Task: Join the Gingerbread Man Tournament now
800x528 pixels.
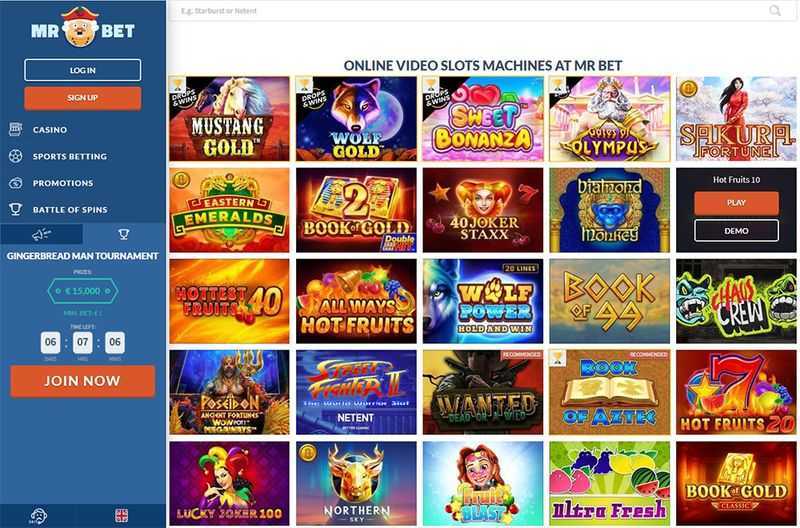Action: tap(83, 381)
